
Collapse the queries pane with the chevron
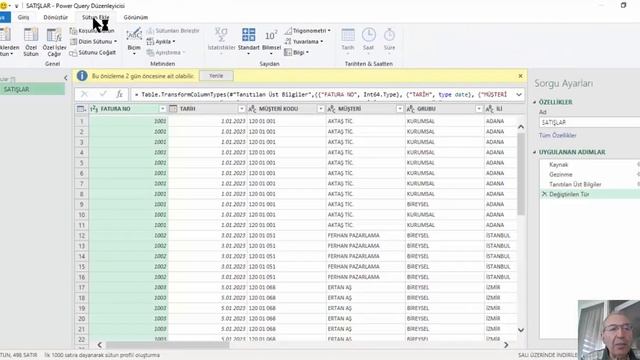tap(66, 78)
